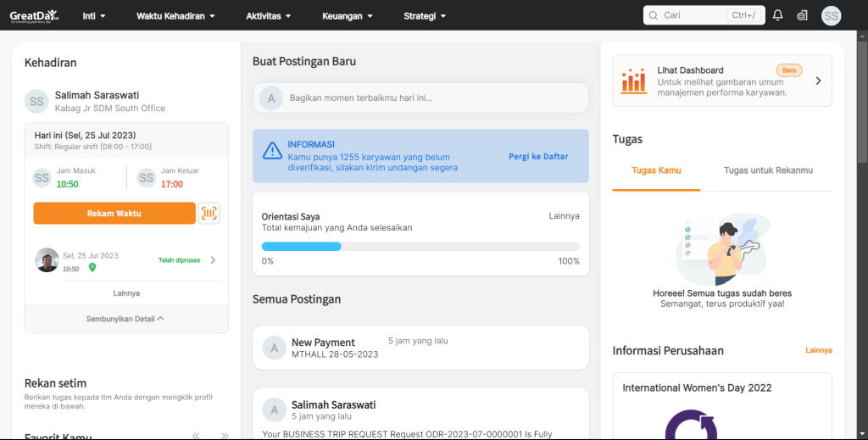Click the blue information warning icon
The image size is (868, 440).
click(271, 151)
